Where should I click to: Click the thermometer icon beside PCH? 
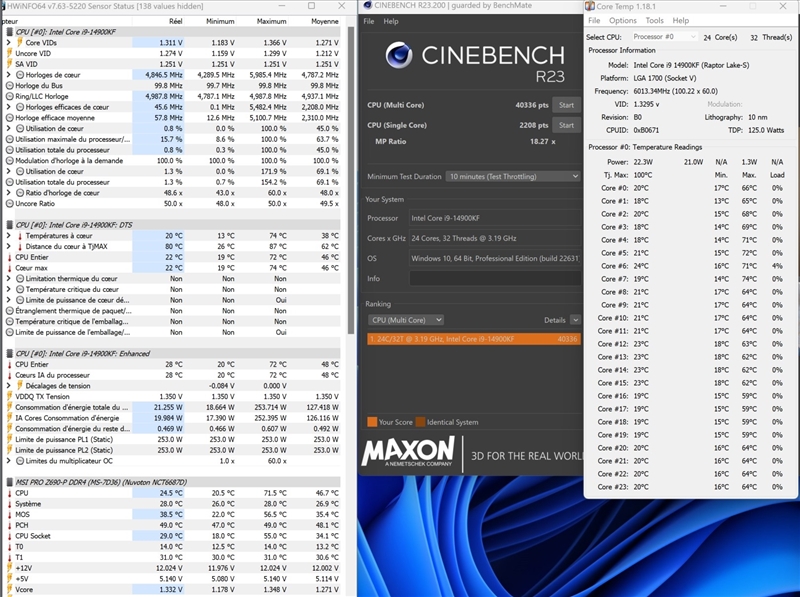pos(9,525)
